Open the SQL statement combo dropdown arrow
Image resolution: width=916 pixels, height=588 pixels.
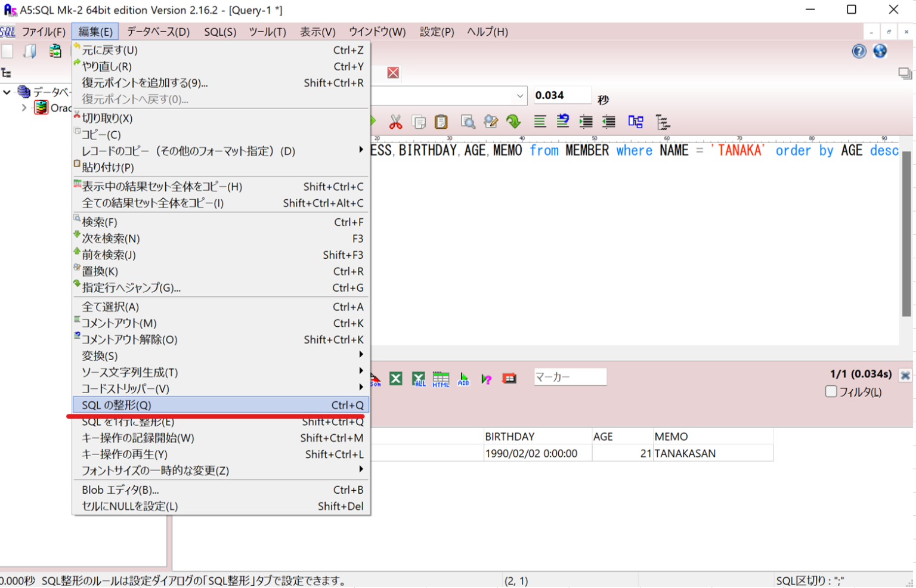pos(519,95)
